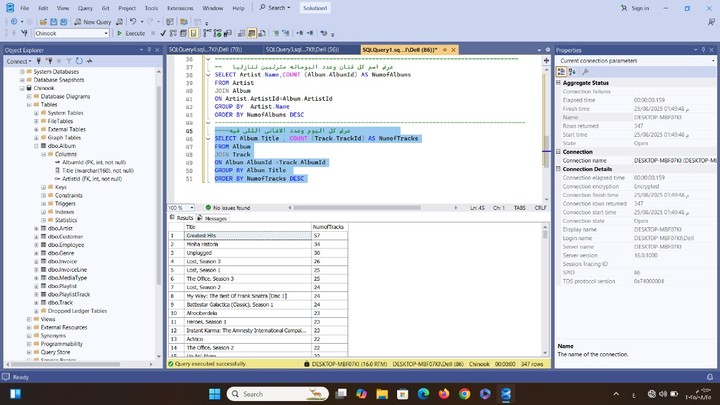Comment out the selected lines
Viewport: 720px width, 405px height.
[x=276, y=33]
